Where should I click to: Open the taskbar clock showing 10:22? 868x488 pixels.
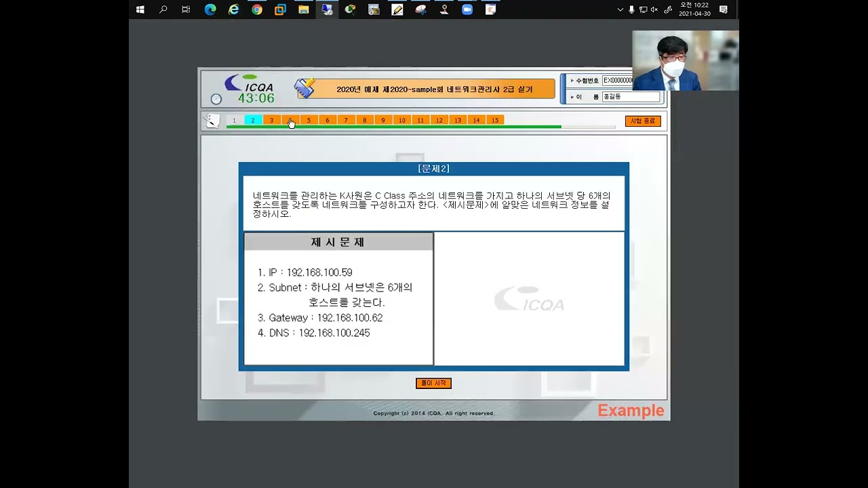coord(694,9)
